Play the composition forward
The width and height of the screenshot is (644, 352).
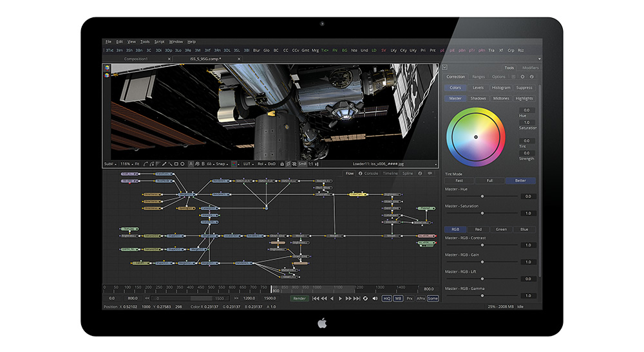click(340, 298)
